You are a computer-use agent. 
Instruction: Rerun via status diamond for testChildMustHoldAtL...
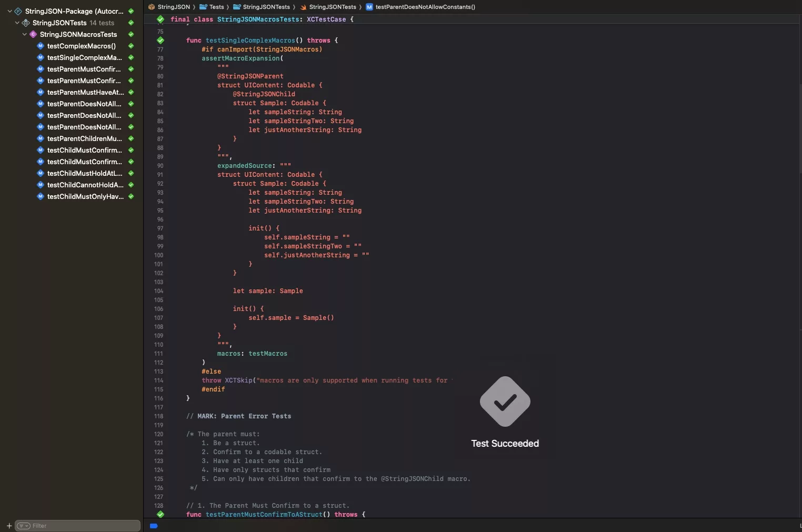click(x=131, y=173)
